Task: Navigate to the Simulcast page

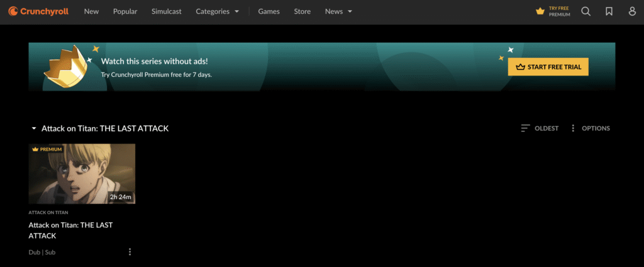Action: point(167,11)
